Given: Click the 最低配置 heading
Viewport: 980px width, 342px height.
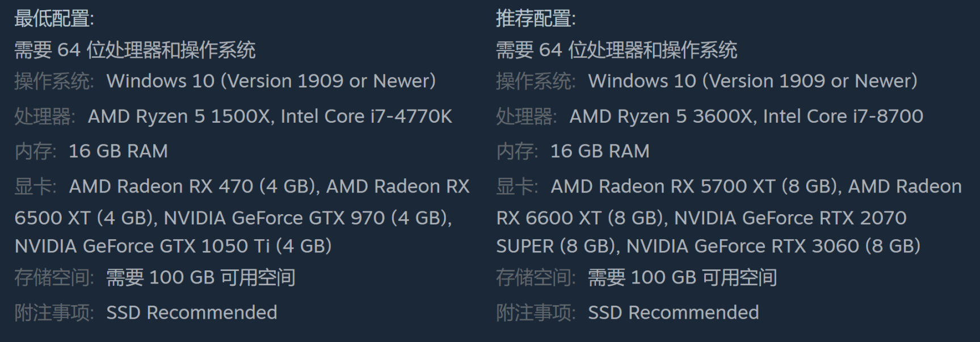Looking at the screenshot, I should [54, 19].
